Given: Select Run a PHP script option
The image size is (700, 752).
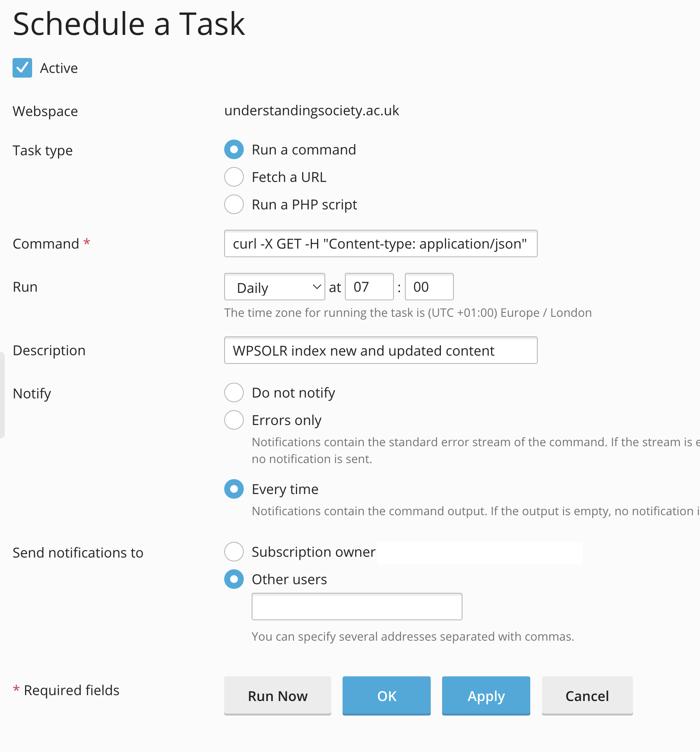Looking at the screenshot, I should pyautogui.click(x=234, y=204).
